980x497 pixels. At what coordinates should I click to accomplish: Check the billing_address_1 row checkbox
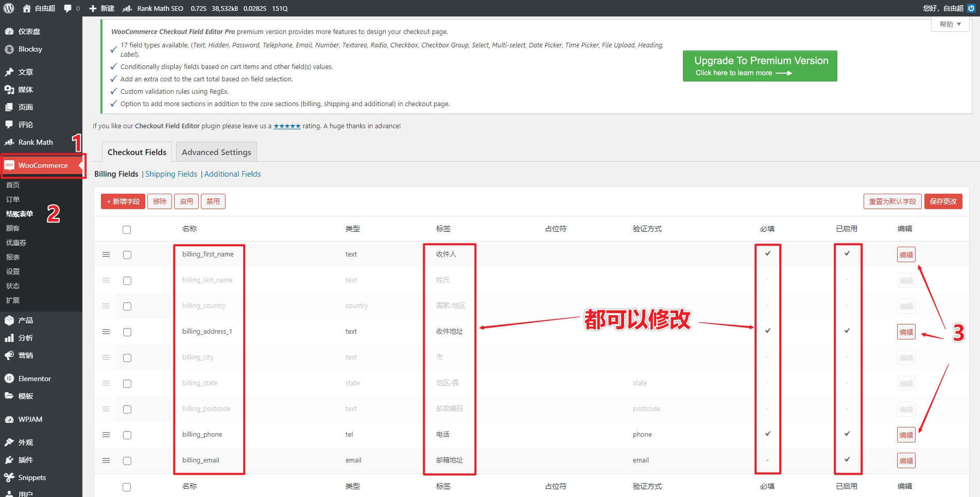[x=127, y=332]
